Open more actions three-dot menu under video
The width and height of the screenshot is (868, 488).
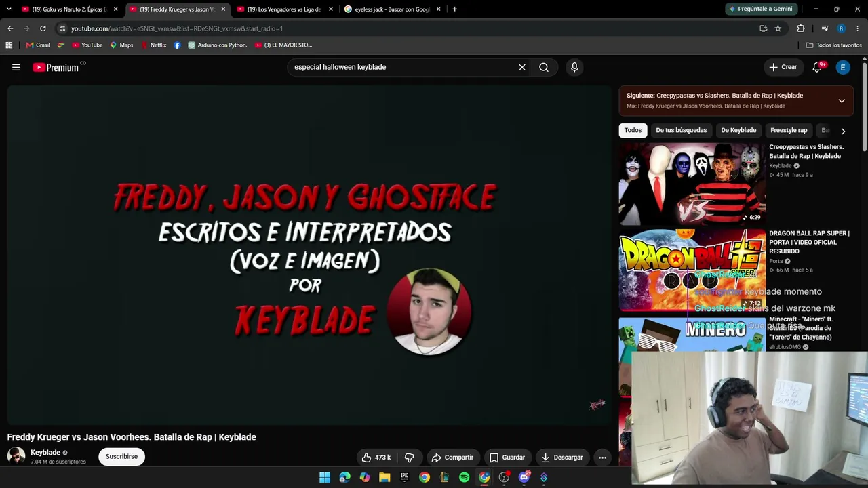click(602, 457)
